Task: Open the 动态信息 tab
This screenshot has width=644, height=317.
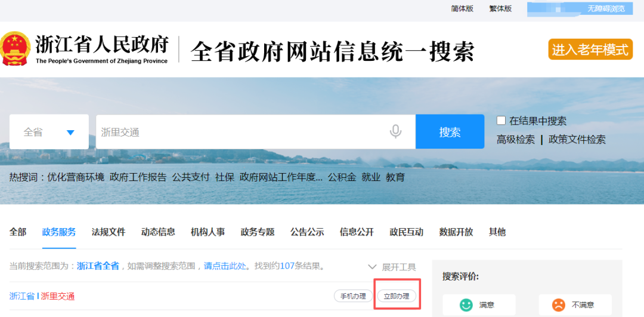Action: click(x=158, y=232)
